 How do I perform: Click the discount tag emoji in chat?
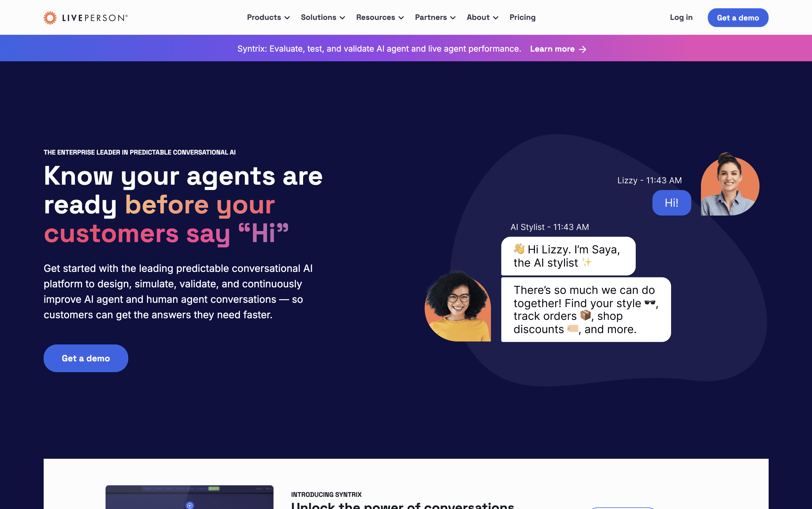coord(572,328)
